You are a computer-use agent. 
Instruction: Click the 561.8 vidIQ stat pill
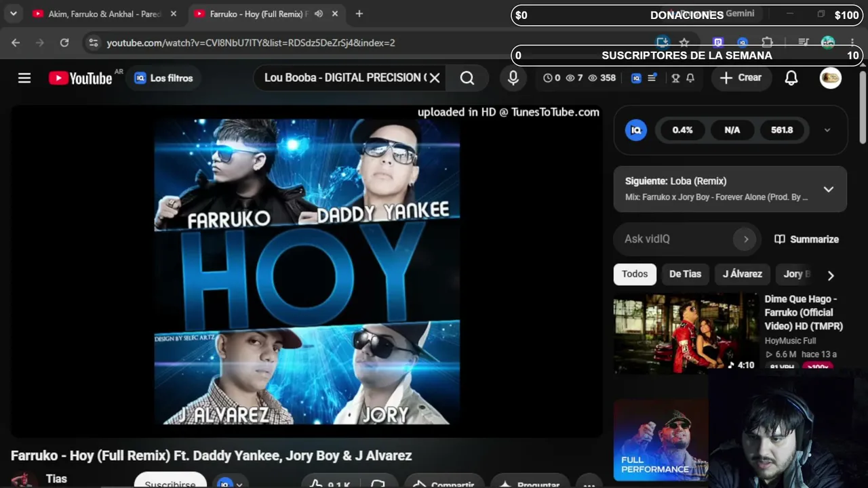pos(782,130)
